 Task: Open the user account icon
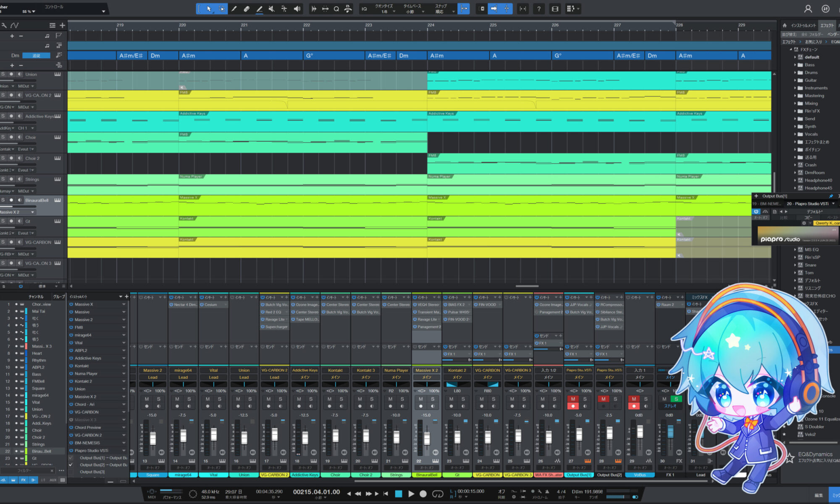click(x=808, y=8)
